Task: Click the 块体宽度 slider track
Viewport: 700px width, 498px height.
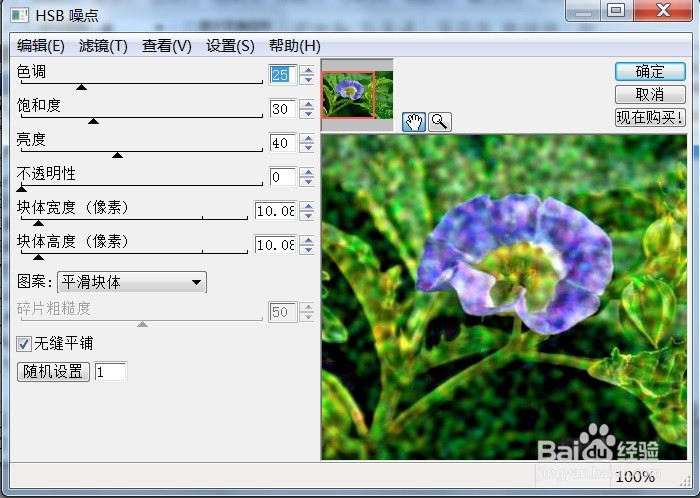Action: click(x=134, y=219)
